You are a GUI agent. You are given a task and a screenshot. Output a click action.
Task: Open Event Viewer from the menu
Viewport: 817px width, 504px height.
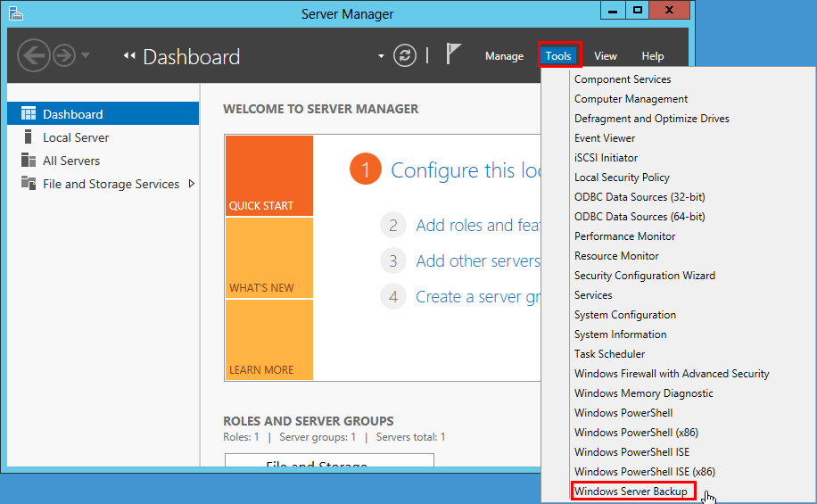(605, 138)
